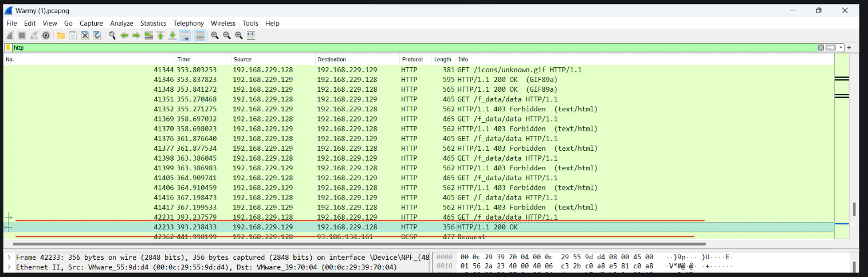Viewport: 868px width, 277px height.
Task: Clear the http display filter
Action: (820, 48)
